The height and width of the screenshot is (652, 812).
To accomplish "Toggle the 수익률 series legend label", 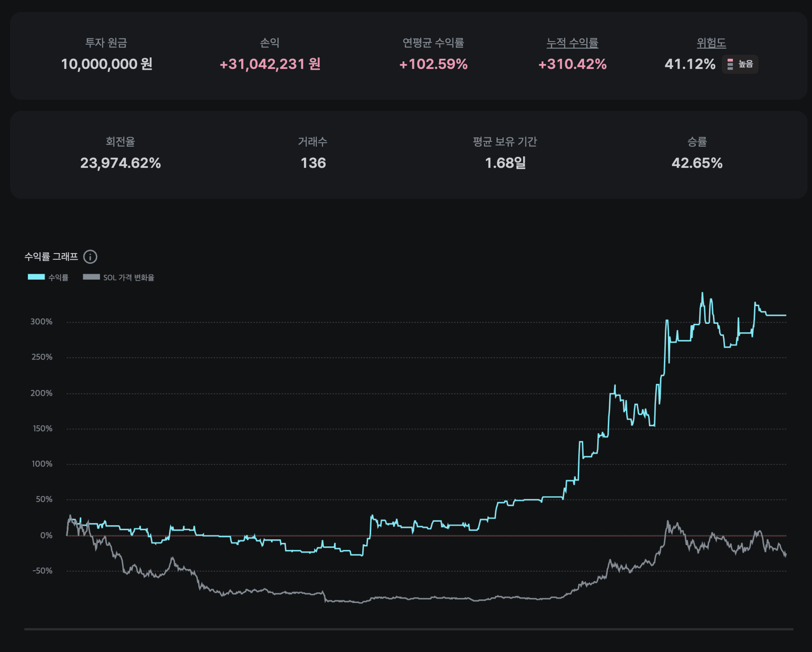I will click(58, 278).
